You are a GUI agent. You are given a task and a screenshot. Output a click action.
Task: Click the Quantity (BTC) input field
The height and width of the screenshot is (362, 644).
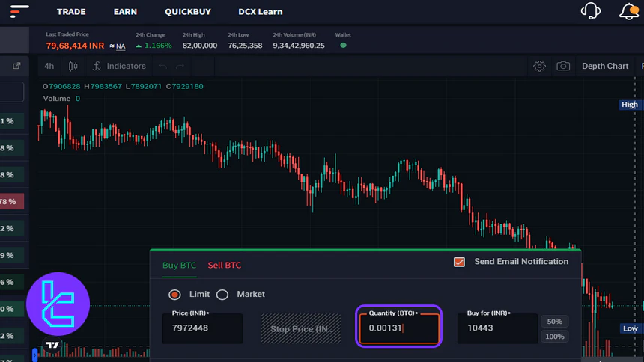click(399, 328)
